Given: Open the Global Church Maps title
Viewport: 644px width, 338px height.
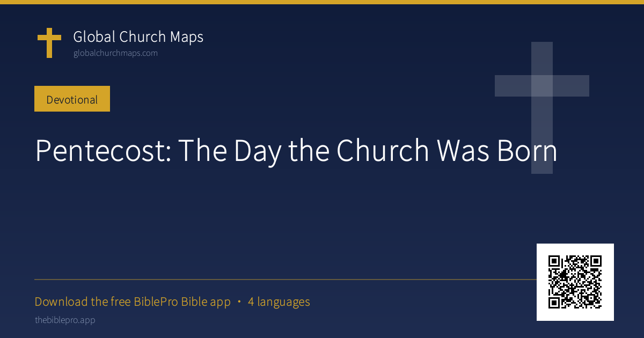Looking at the screenshot, I should click(138, 37).
